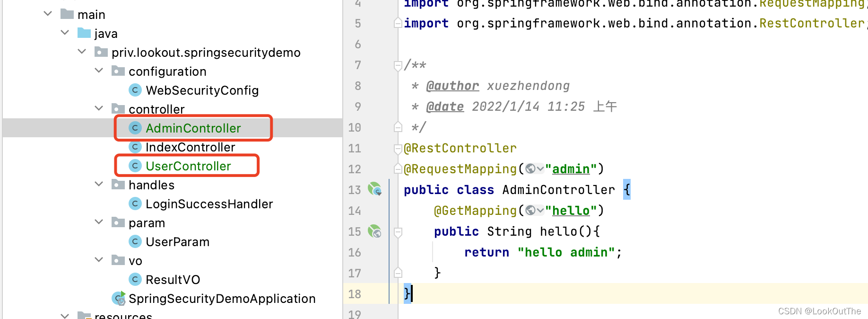The image size is (868, 319).
Task: Click line number 13 in gutter
Action: (355, 190)
